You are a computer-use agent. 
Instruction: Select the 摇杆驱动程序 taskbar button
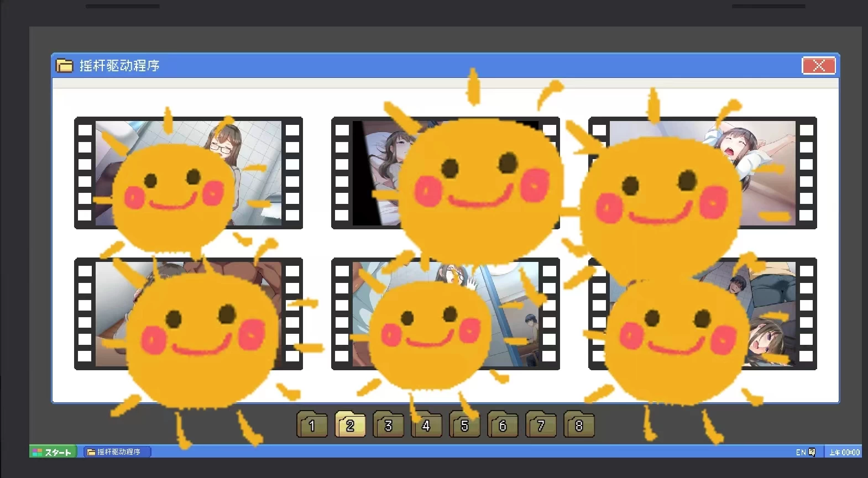tap(117, 452)
